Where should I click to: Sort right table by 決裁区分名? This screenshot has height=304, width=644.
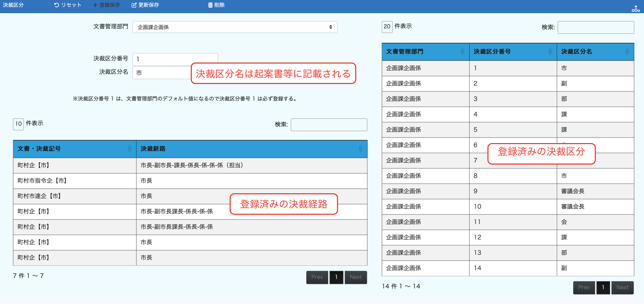coord(627,51)
